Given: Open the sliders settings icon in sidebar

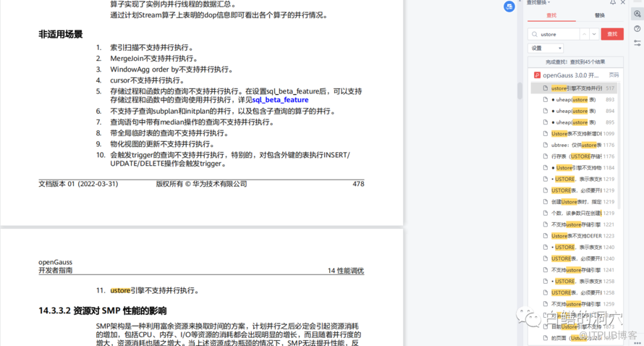Looking at the screenshot, I should 637,43.
